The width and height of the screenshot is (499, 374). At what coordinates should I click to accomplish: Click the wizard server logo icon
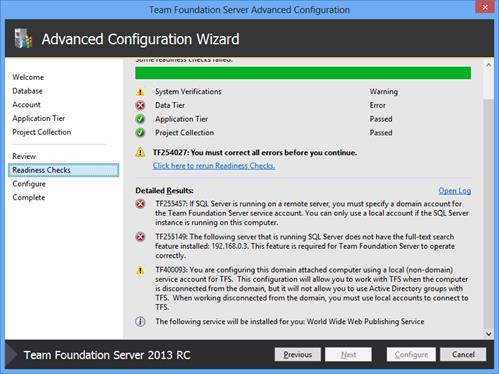(x=23, y=38)
